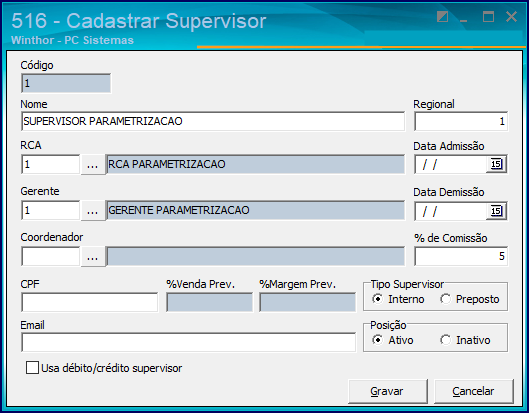Click the empty Coordenador description field

click(x=255, y=257)
